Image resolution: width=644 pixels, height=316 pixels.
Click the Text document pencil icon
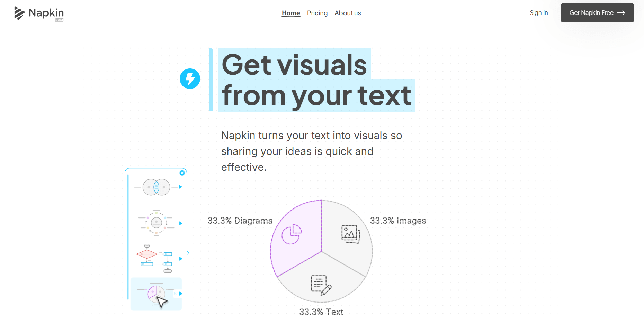point(321,285)
